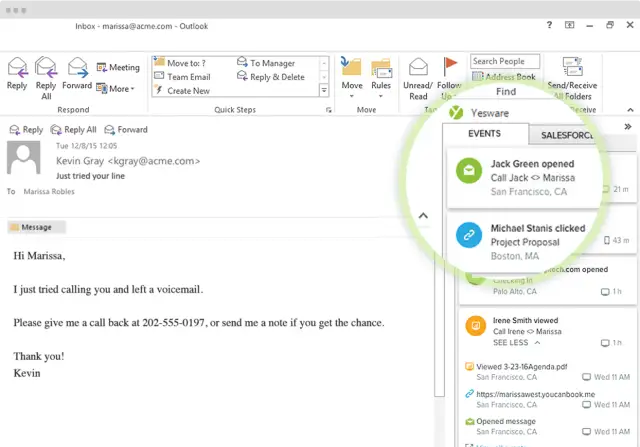640x447 pixels.
Task: Click the Message attachment tab
Action: [36, 227]
